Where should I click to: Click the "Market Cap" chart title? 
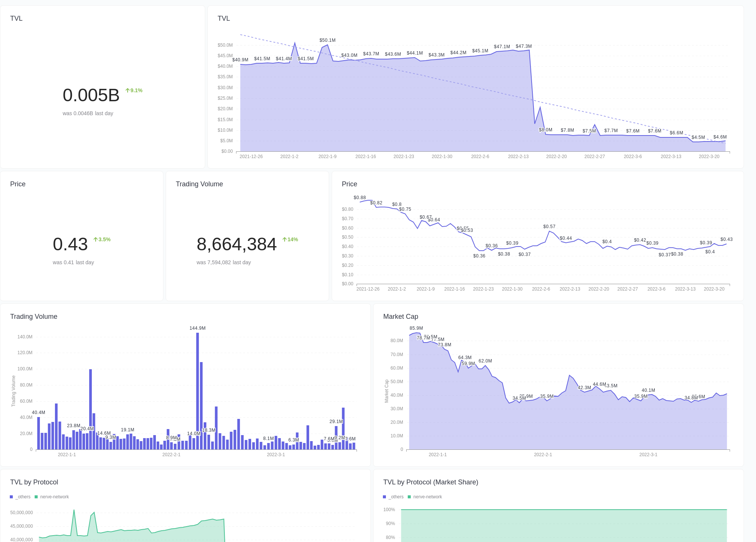point(400,317)
